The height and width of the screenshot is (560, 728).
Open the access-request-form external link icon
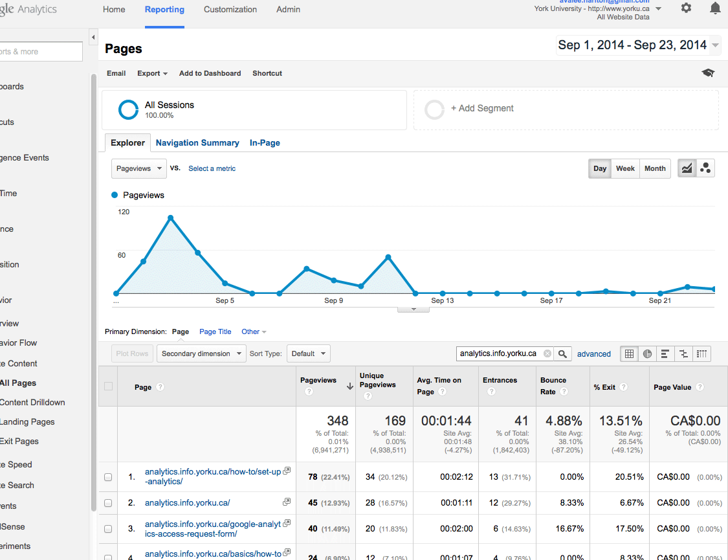point(287,523)
